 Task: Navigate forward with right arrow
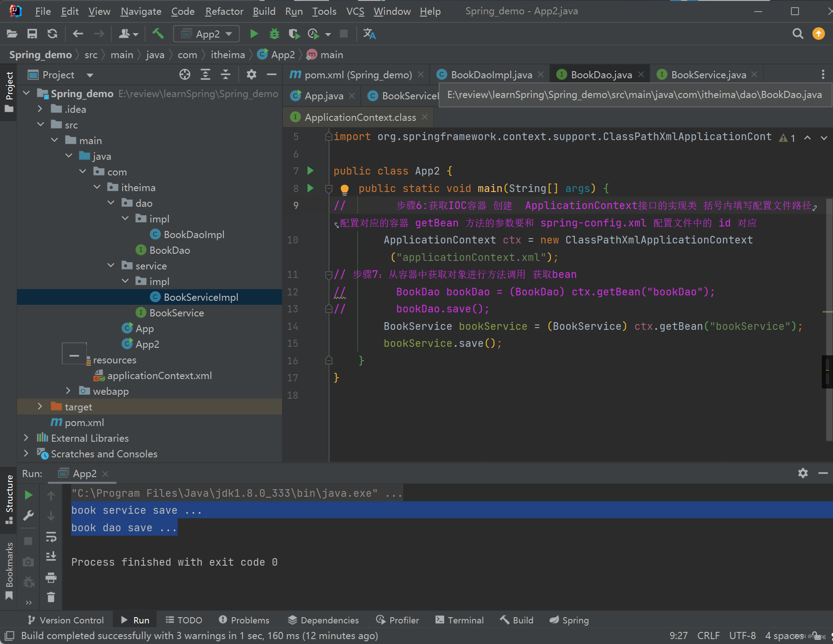click(x=99, y=34)
